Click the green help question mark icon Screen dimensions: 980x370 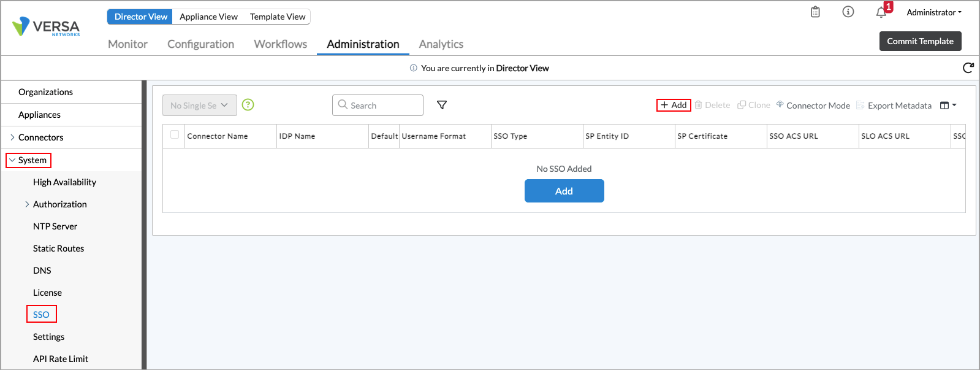click(x=248, y=105)
